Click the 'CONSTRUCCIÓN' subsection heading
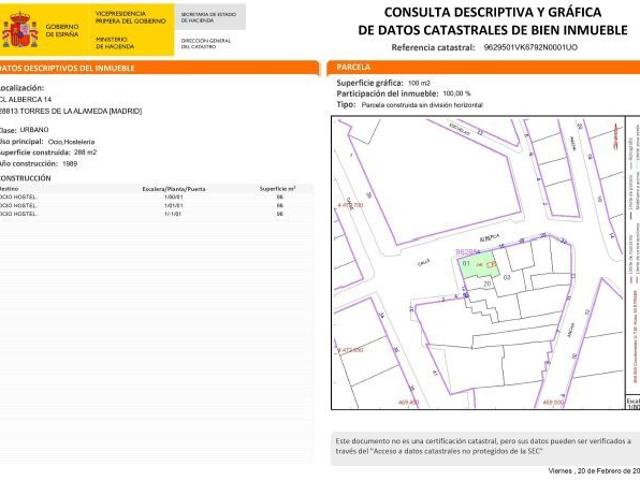Viewport: 640px width, 480px height. 25,178
